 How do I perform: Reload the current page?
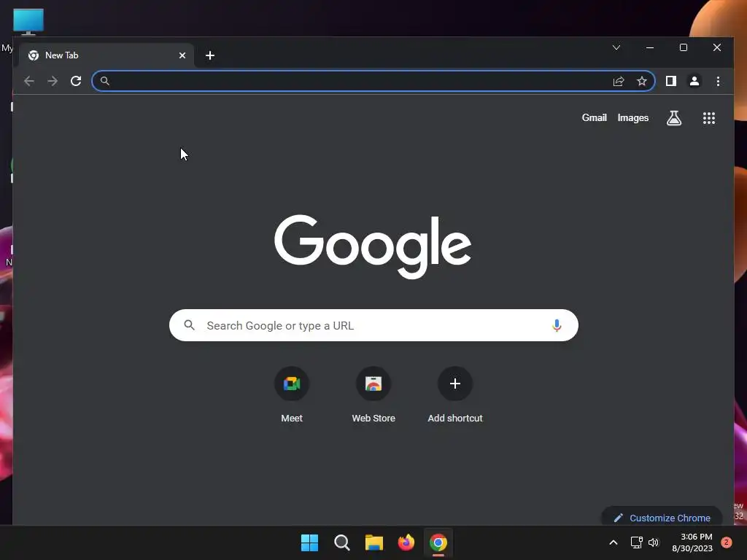[76, 81]
